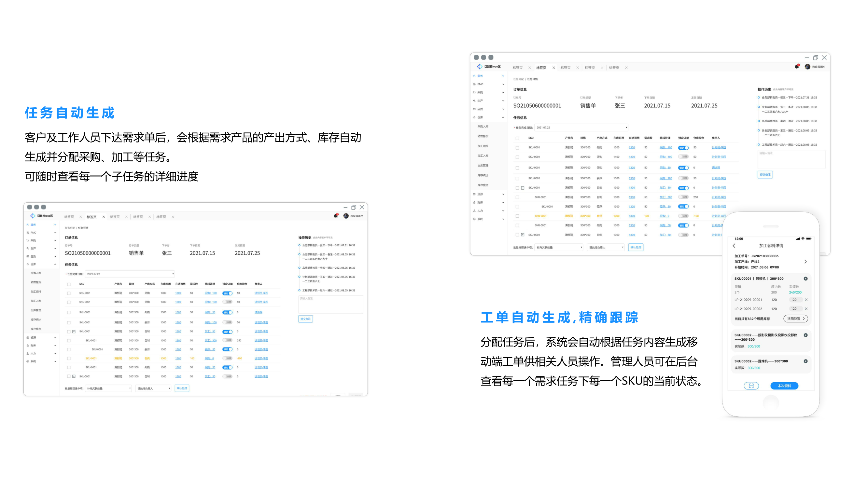Toggle 锁定订单 switch on first SKU row, larger window

pos(683,147)
